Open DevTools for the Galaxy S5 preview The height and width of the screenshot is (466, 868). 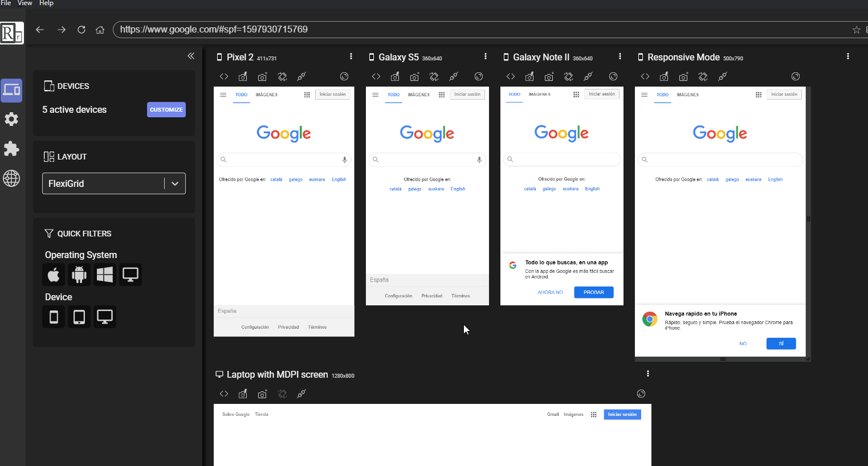point(376,76)
